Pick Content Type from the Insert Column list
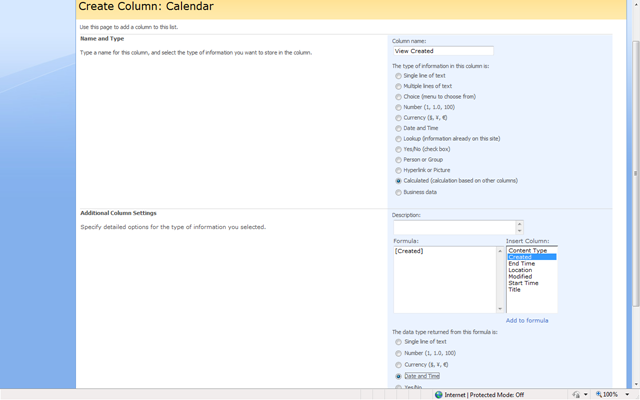The image size is (640, 400). pos(527,250)
